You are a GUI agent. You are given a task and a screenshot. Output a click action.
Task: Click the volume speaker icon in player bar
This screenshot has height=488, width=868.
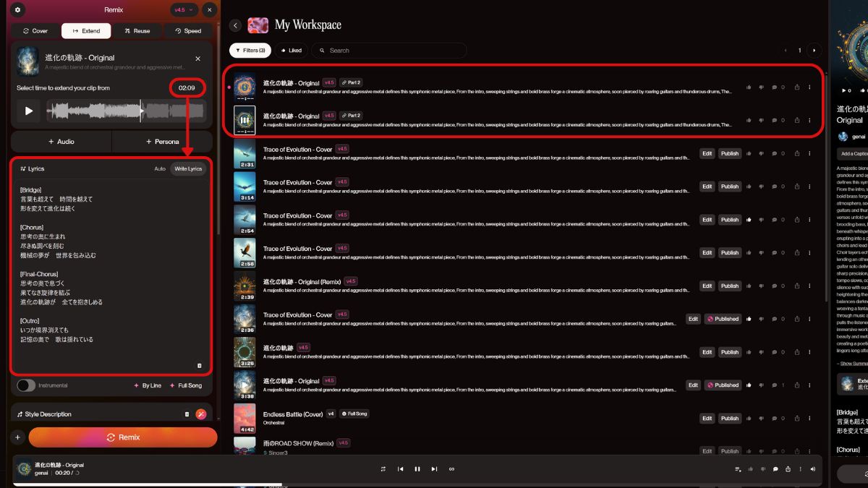coord(813,469)
